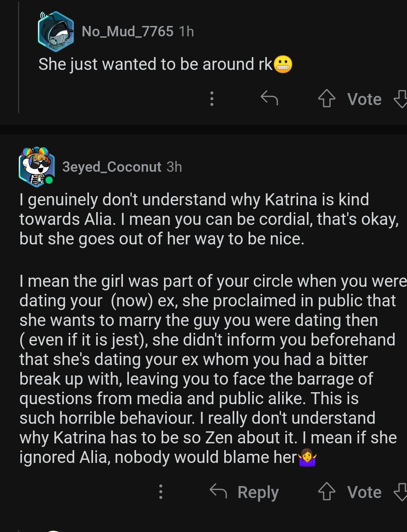Reply to 3eyed_Coconut's comment
407x532 pixels.
[x=244, y=492]
